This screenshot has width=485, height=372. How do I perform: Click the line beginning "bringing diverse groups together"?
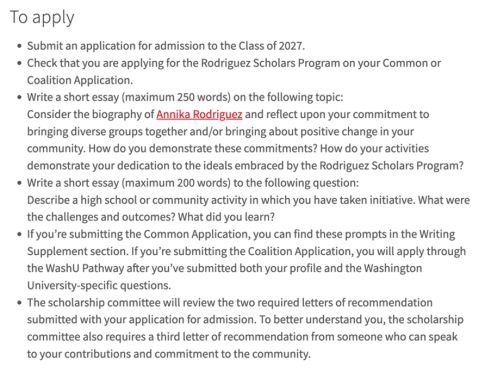(220, 132)
